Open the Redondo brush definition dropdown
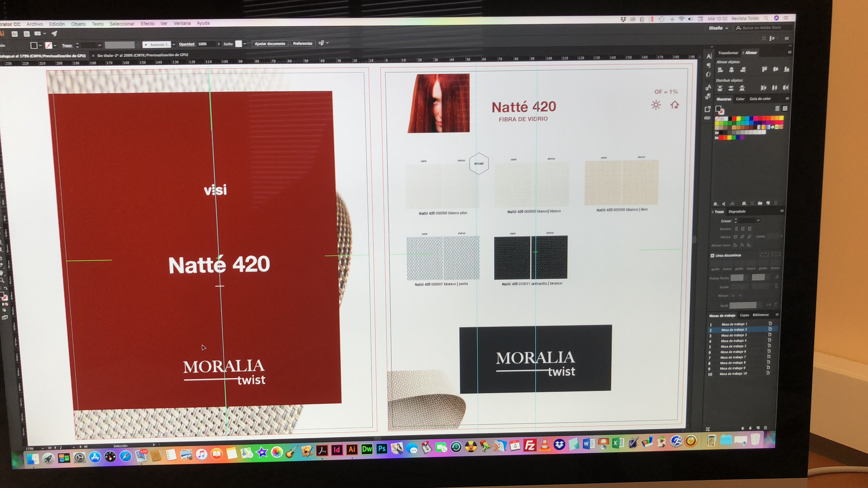The height and width of the screenshot is (488, 868). (x=174, y=45)
